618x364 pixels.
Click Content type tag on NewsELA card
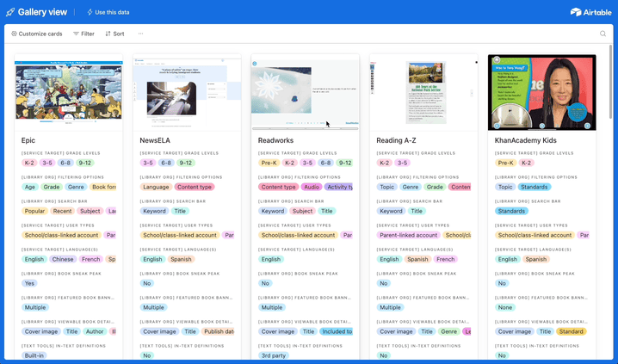(195, 187)
